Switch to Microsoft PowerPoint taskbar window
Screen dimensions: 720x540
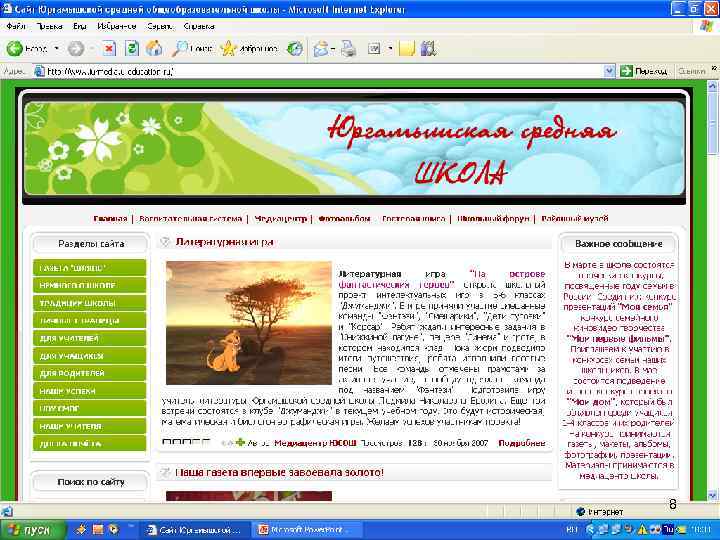click(306, 530)
